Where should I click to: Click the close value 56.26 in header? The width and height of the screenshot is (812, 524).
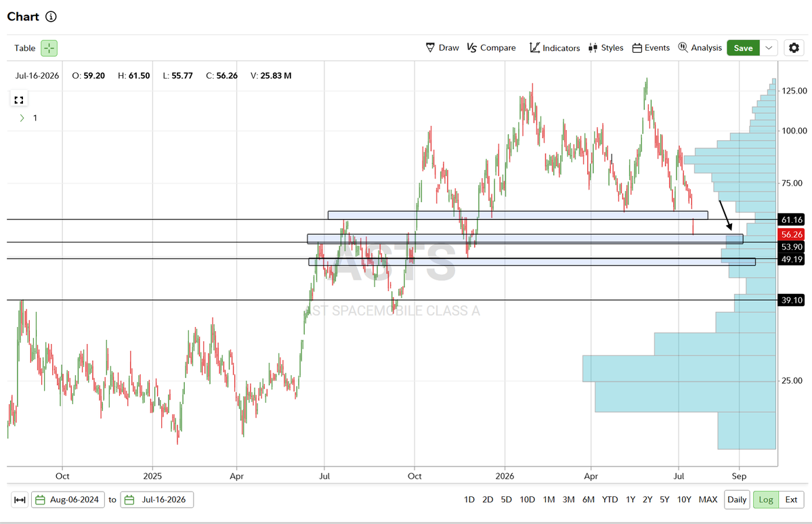point(227,76)
